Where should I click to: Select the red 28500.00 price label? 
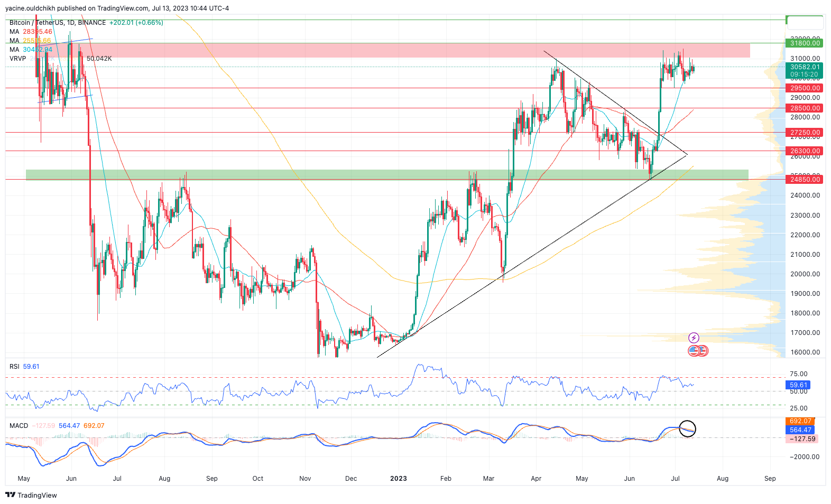click(x=805, y=108)
